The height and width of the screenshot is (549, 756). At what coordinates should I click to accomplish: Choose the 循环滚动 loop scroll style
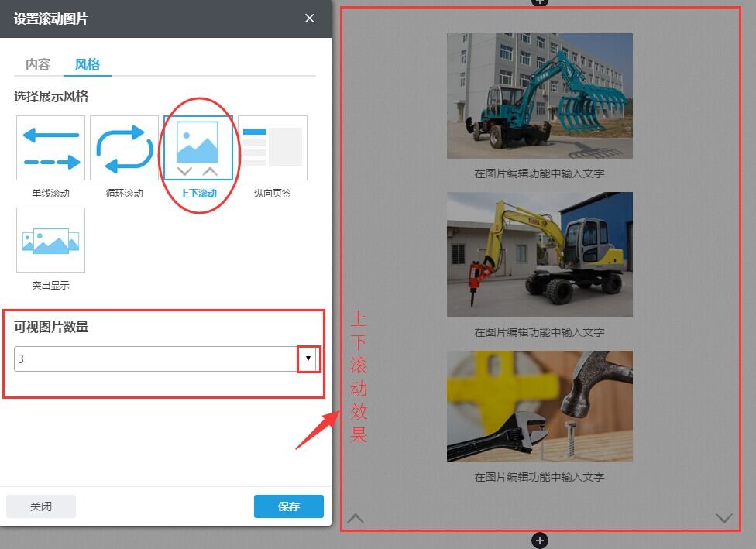pyautogui.click(x=124, y=148)
